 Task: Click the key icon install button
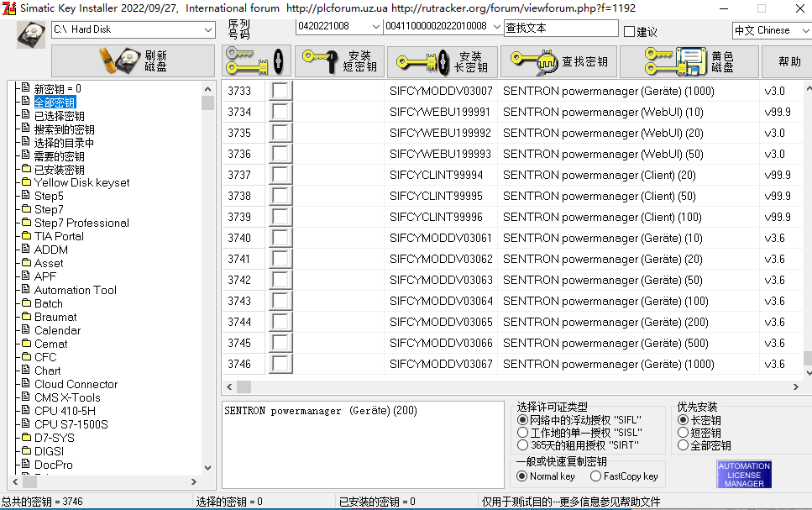tap(256, 61)
